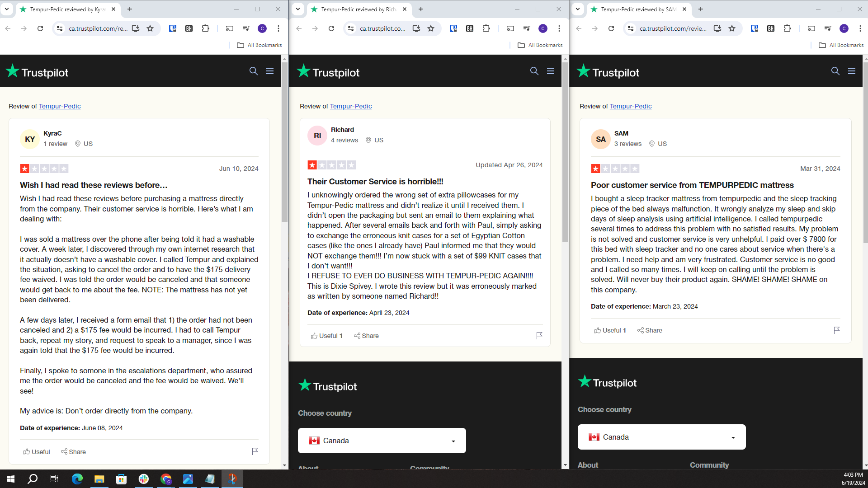
Task: Click the search icon in the left Trustpilot window
Action: tap(254, 71)
